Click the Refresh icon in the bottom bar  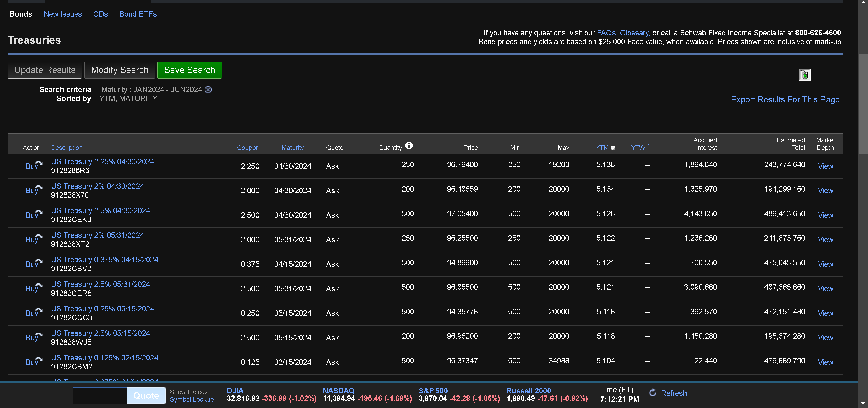(x=653, y=393)
